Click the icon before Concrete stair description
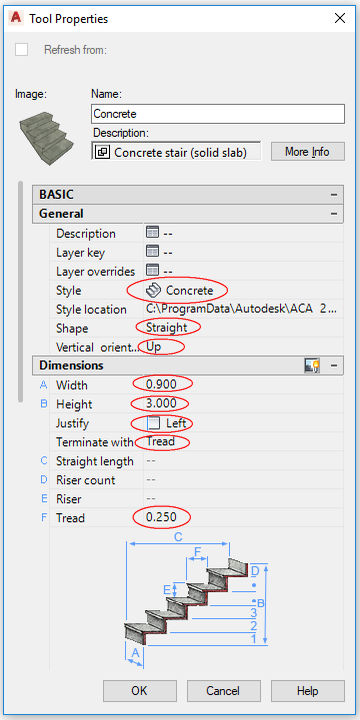Viewport: 360px width, 720px height. 102,152
